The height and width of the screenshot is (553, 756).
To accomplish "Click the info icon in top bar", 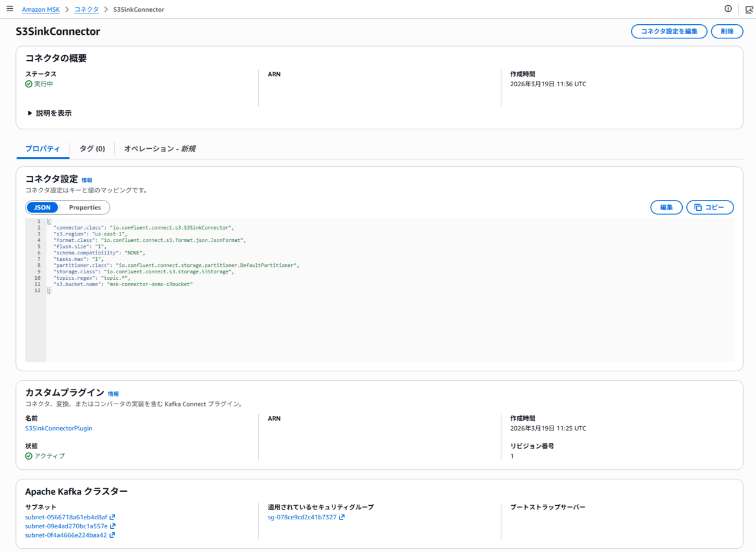I will tap(728, 9).
